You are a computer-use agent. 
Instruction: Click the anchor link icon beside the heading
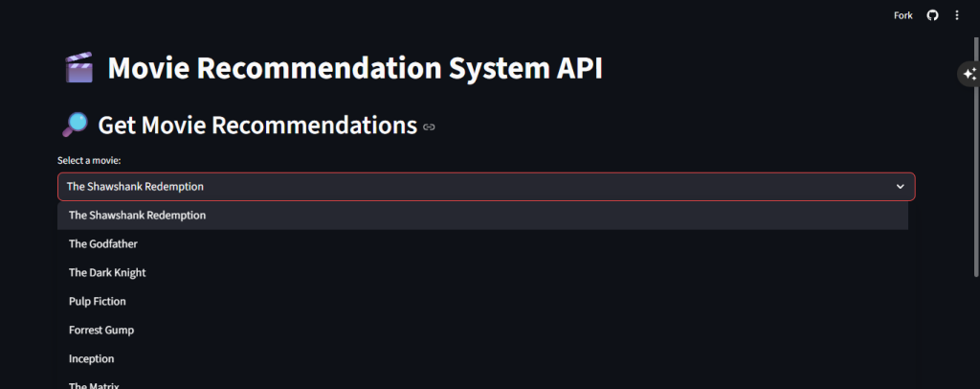(x=429, y=126)
